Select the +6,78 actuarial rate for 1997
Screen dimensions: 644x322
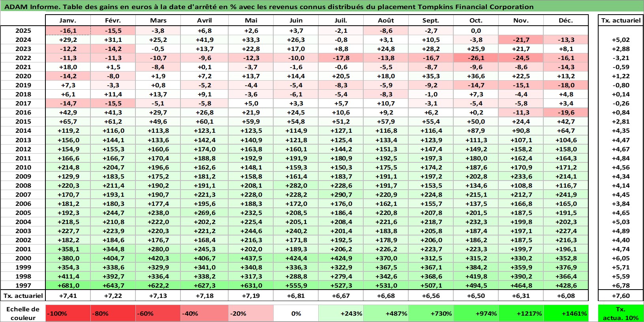621,285
